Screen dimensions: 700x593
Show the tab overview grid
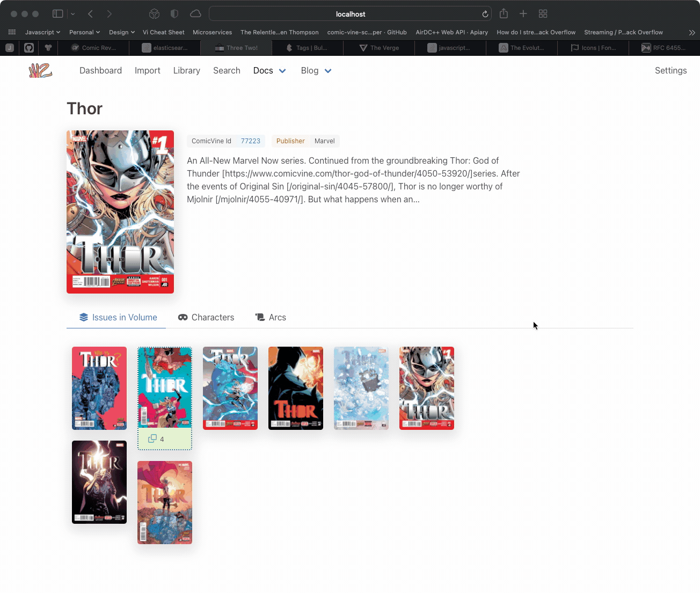click(543, 14)
